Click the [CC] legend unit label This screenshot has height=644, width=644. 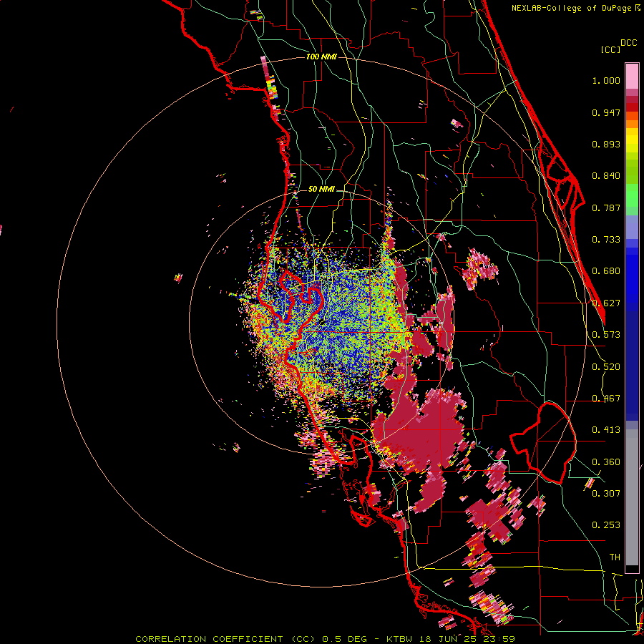coord(611,49)
